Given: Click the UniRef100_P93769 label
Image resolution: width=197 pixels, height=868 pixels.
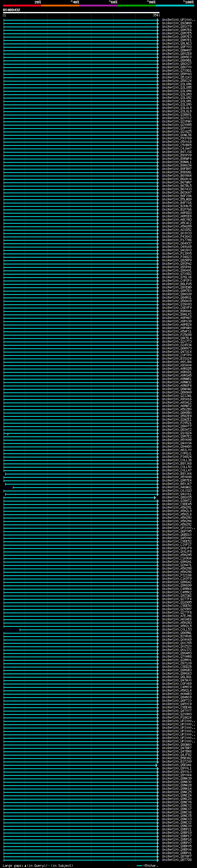Looking at the screenshot, I should point(176,139).
